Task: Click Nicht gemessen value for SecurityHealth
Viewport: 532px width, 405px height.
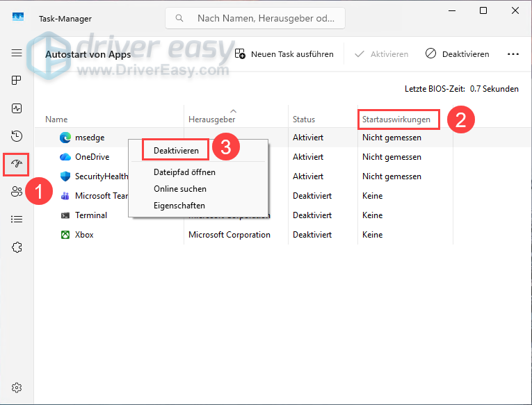Action: coord(392,176)
